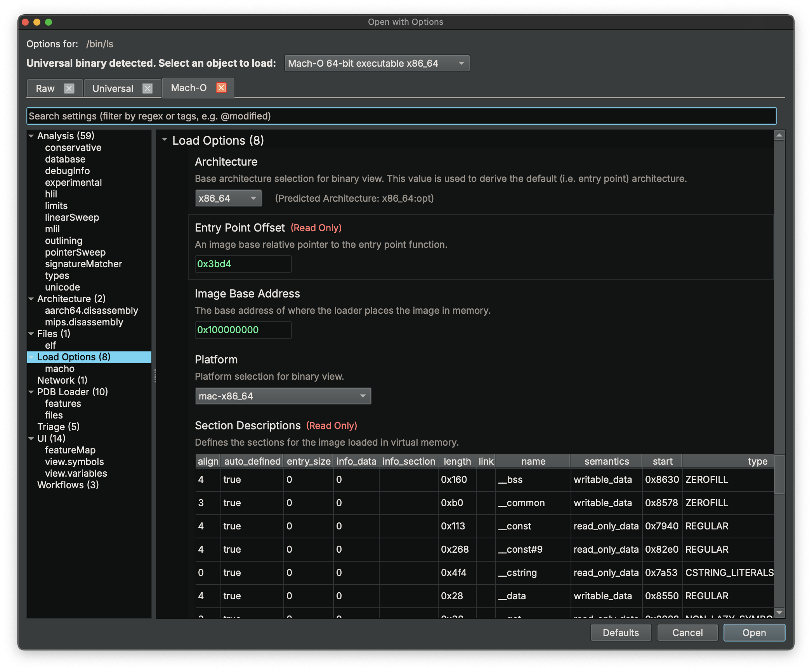
Task: Select signatureMatcher under Analysis
Action: point(83,264)
